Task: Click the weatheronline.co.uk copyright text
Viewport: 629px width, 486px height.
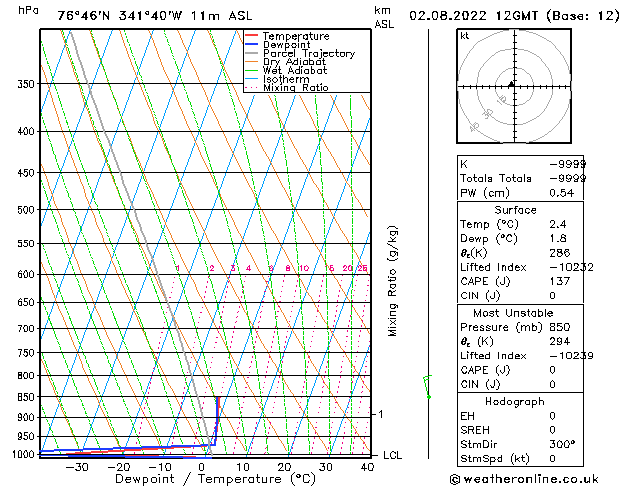Action: [524, 479]
